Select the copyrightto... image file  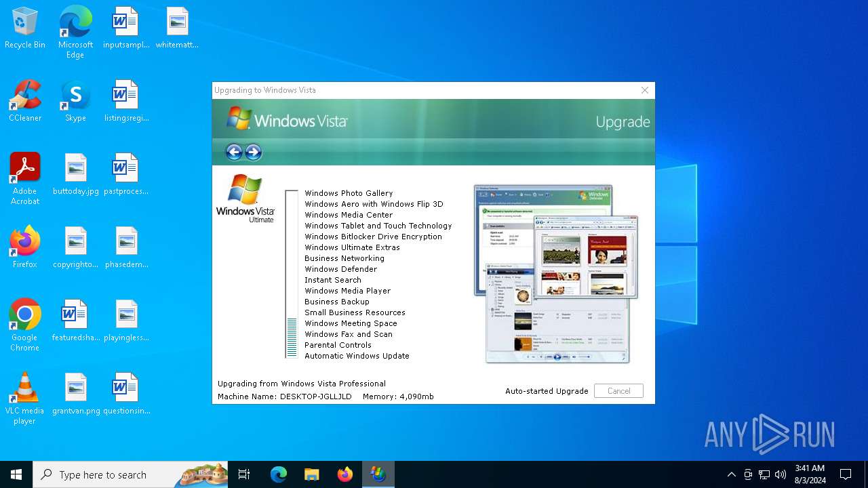click(76, 248)
